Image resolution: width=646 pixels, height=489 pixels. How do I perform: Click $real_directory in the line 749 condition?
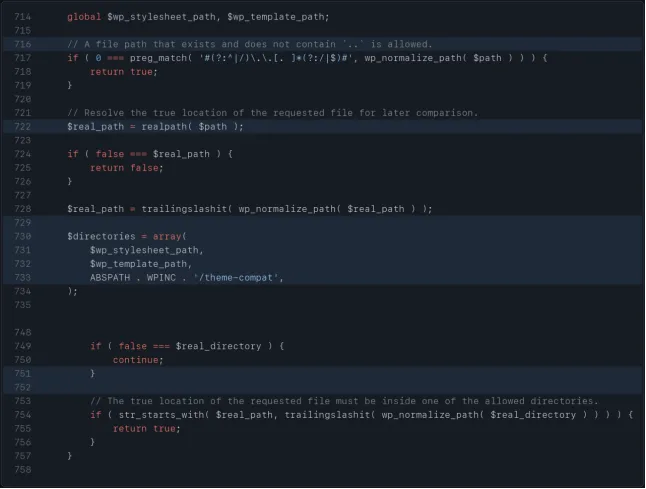pyautogui.click(x=218, y=346)
